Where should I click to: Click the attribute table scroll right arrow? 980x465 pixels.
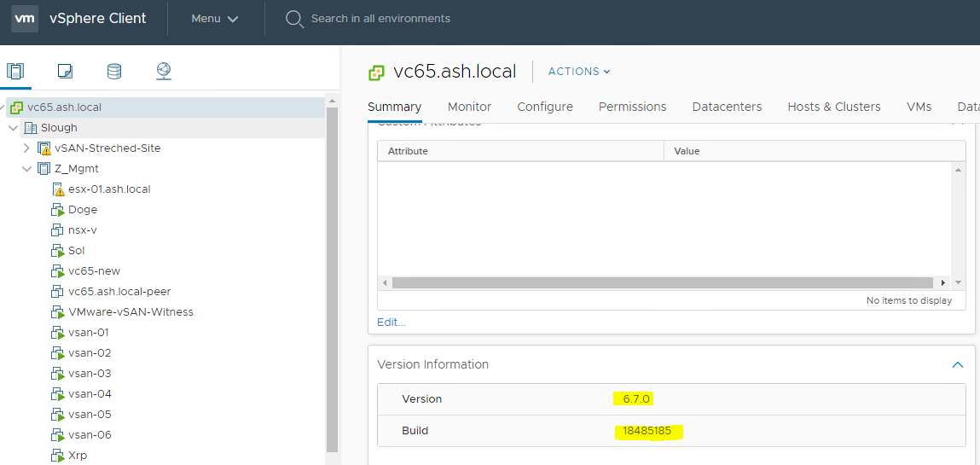coord(942,283)
